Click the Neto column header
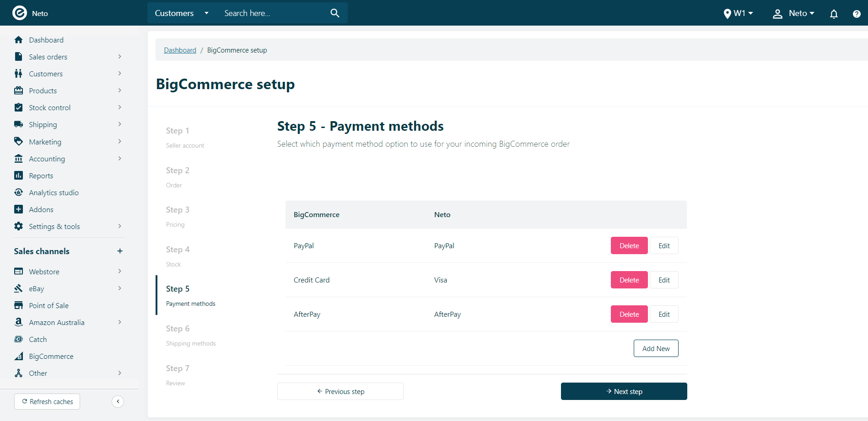 (442, 214)
